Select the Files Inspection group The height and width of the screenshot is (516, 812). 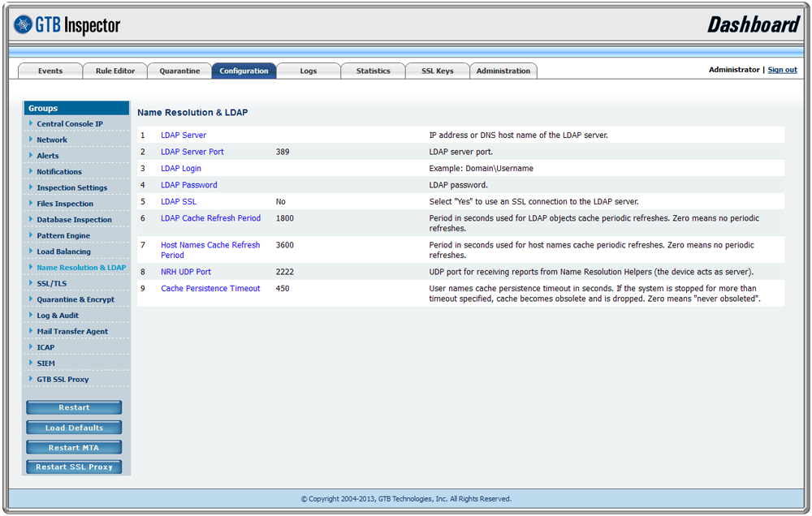click(x=65, y=204)
